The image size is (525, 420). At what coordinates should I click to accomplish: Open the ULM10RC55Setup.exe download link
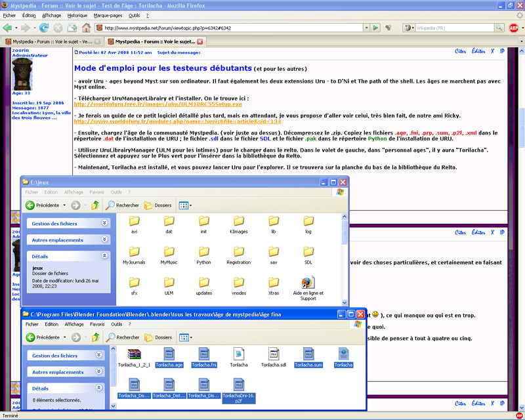(x=158, y=104)
